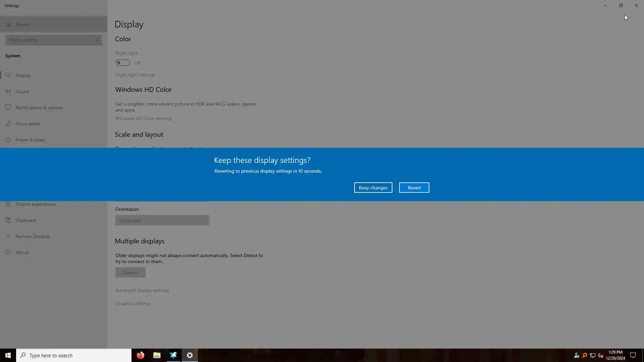Open File Explorer from taskbar
The image size is (644, 362).
click(x=157, y=355)
